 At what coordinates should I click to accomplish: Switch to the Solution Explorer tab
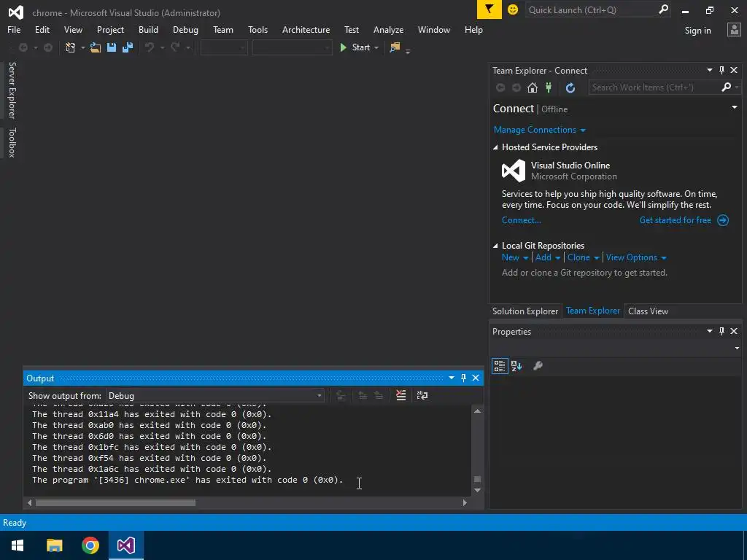tap(525, 311)
